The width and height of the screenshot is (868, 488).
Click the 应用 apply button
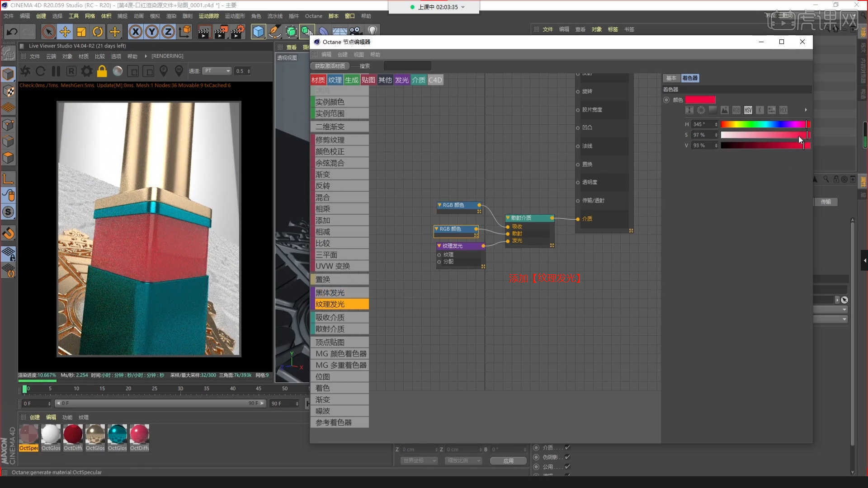(x=509, y=461)
